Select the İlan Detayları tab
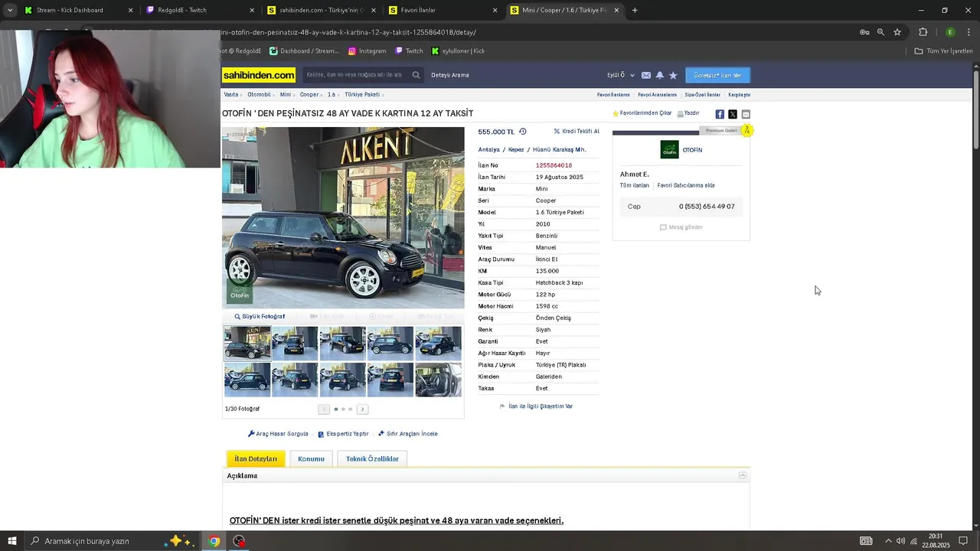Image resolution: width=980 pixels, height=551 pixels. pyautogui.click(x=256, y=459)
